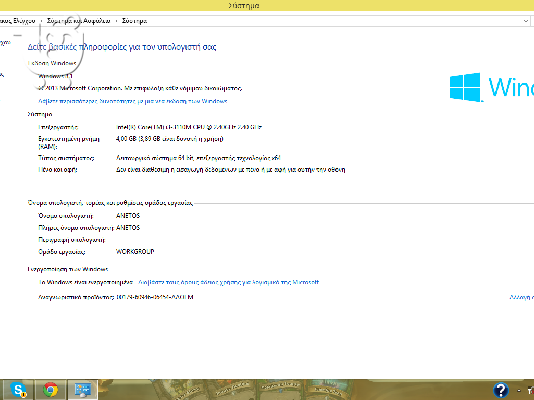Image resolution: width=534 pixels, height=400 pixels.
Task: Click the 'Σύστημα' window title
Action: (244, 5)
